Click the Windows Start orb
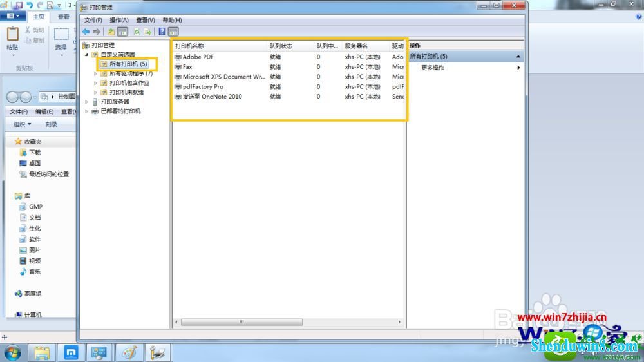 click(12, 353)
